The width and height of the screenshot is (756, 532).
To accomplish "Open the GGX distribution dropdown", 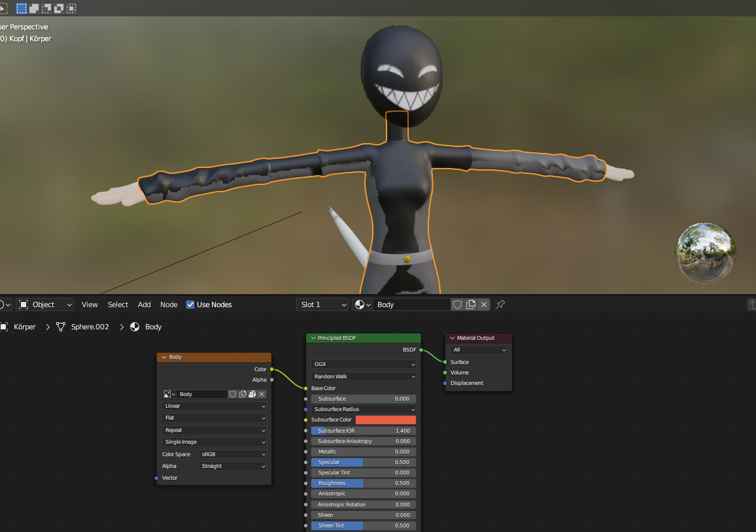I will pos(363,364).
